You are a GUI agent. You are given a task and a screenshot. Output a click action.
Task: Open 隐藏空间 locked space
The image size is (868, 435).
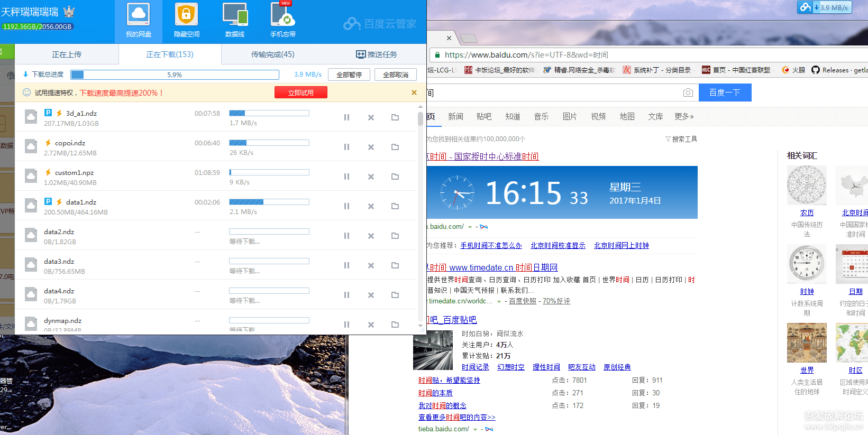[186, 21]
